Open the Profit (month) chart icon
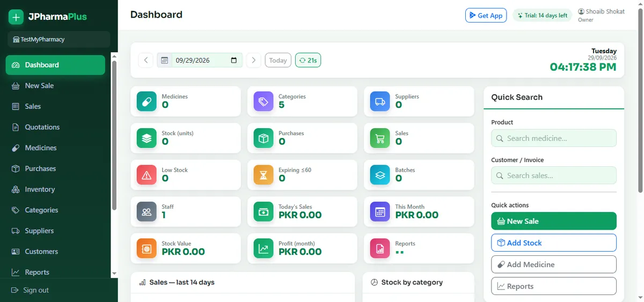 [x=264, y=248]
